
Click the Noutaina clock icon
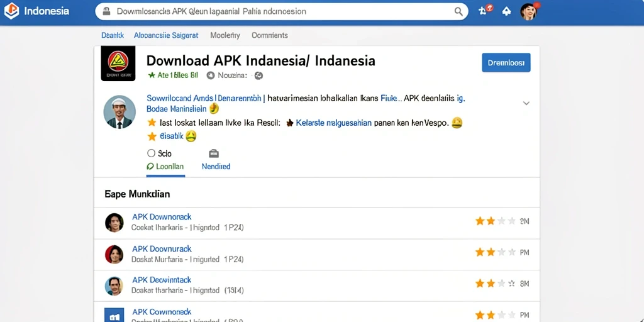click(x=211, y=75)
